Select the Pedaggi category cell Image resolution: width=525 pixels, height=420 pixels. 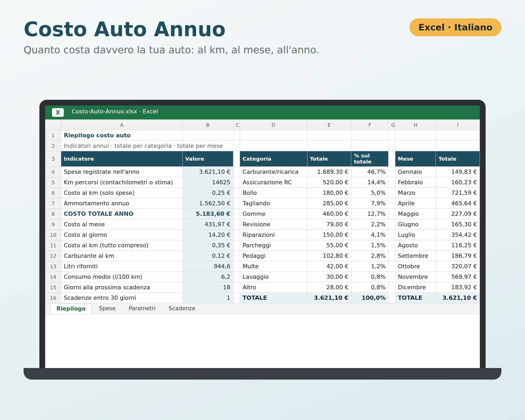273,256
